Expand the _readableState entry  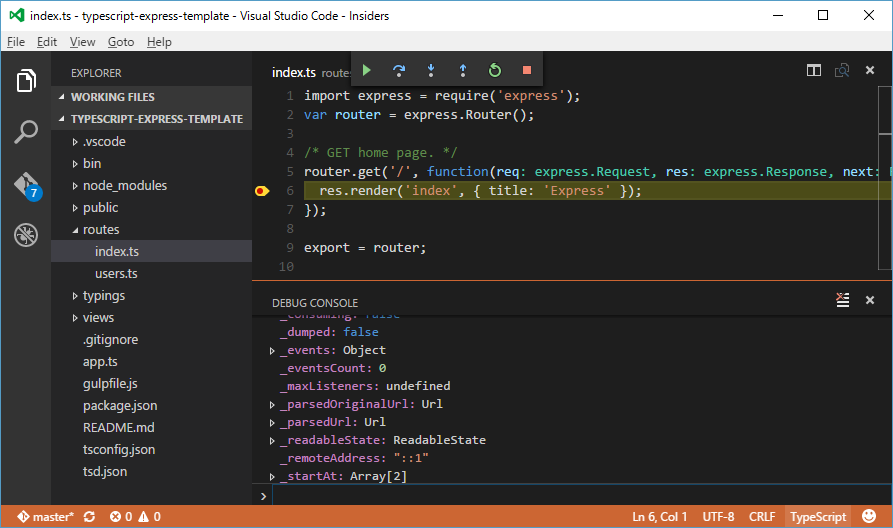(x=272, y=441)
